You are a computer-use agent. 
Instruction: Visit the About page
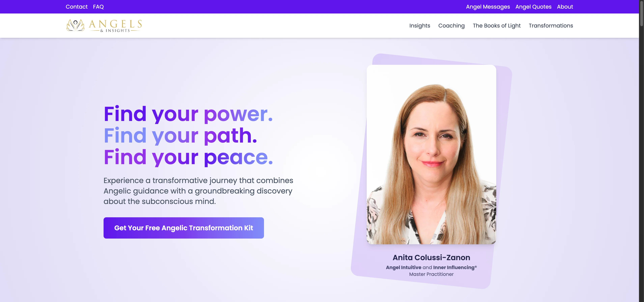click(x=565, y=7)
